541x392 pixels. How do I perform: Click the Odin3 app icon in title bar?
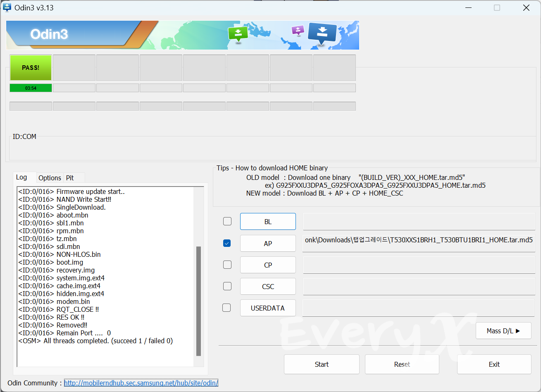7,7
